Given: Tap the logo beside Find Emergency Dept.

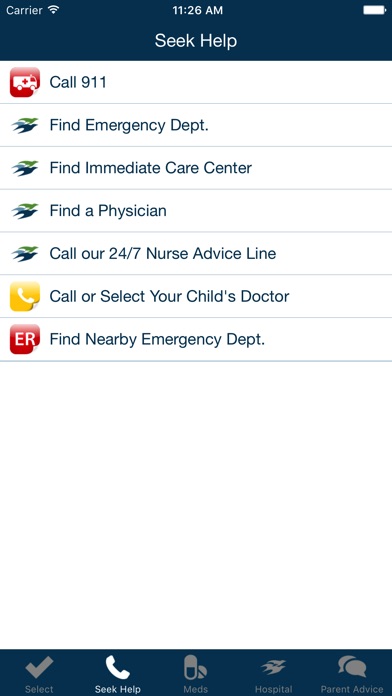Looking at the screenshot, I should tap(25, 126).
